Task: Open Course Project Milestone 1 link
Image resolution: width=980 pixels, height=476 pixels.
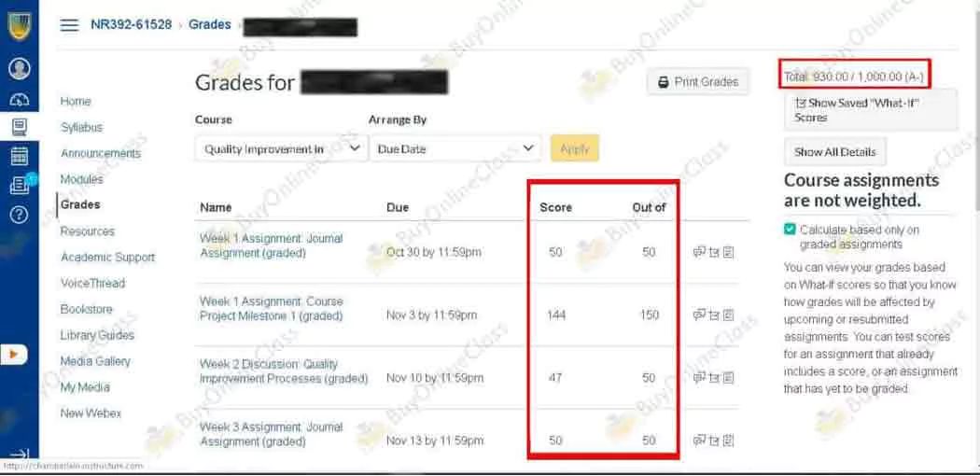Action: (x=272, y=309)
